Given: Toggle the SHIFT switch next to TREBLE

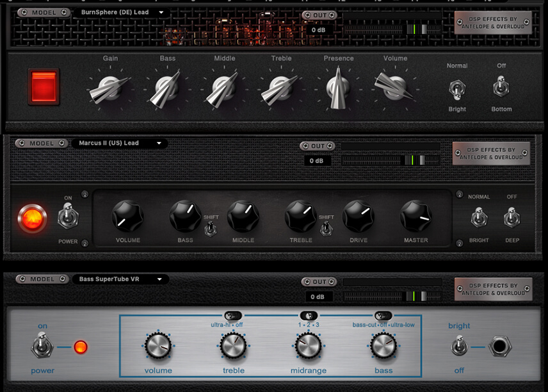Looking at the screenshot, I should [326, 229].
